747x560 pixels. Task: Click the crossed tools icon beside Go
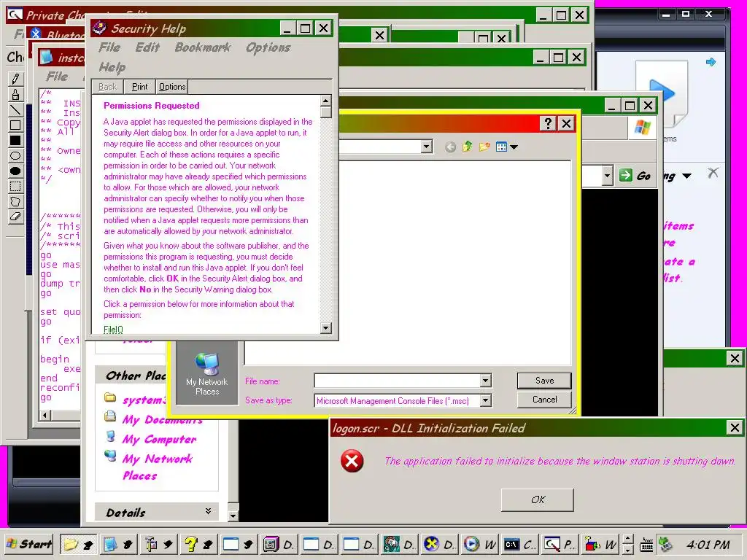(713, 172)
